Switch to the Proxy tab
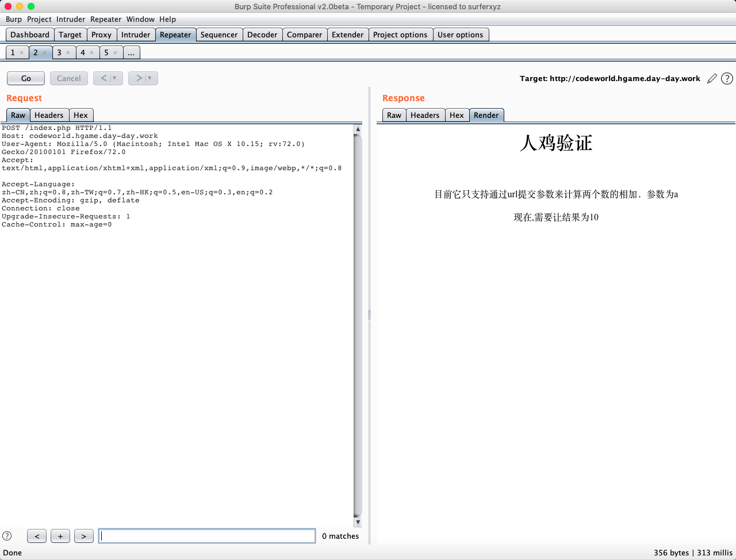Image resolution: width=736 pixels, height=560 pixels. [101, 34]
